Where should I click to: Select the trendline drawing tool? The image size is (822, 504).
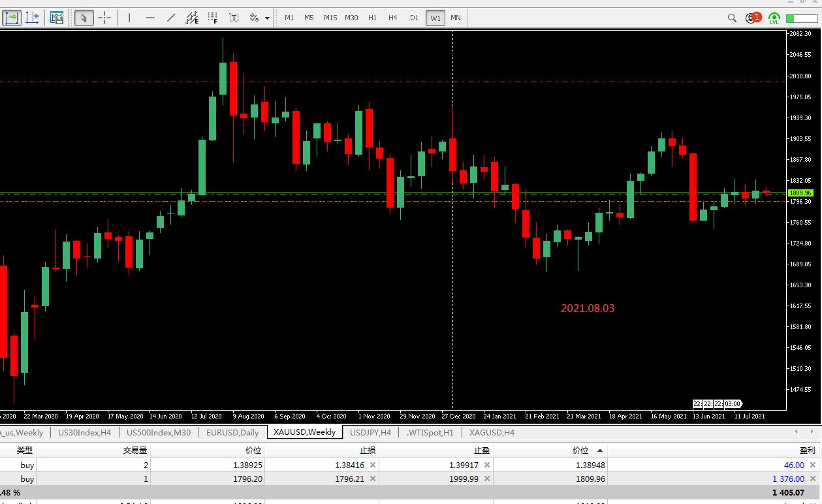point(171,18)
